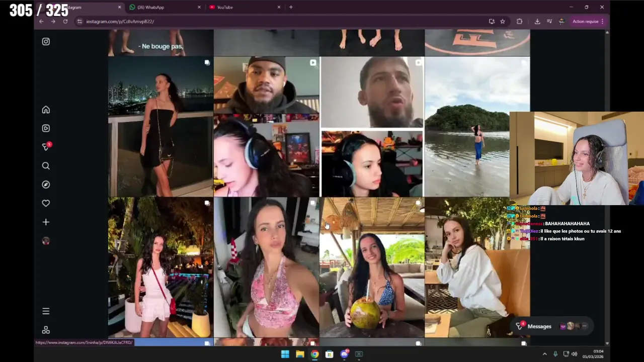Image resolution: width=644 pixels, height=362 pixels.
Task: Open the white sweatshirt restaurant post
Action: pos(477,267)
